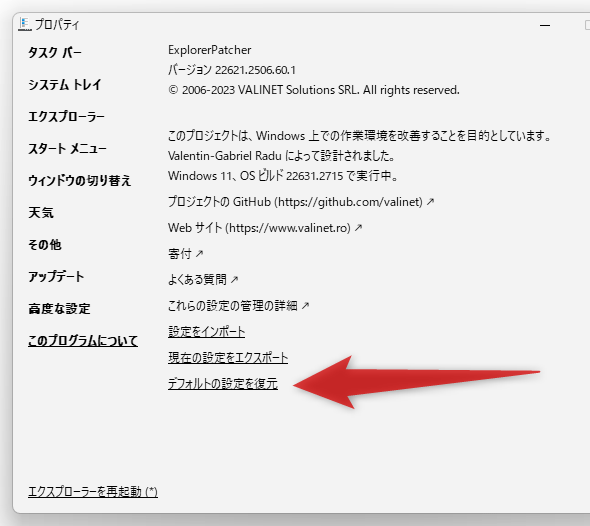Image resolution: width=590 pixels, height=526 pixels.
Task: Click the バージョン 22621.2506.60.1 text
Action: click(x=232, y=70)
